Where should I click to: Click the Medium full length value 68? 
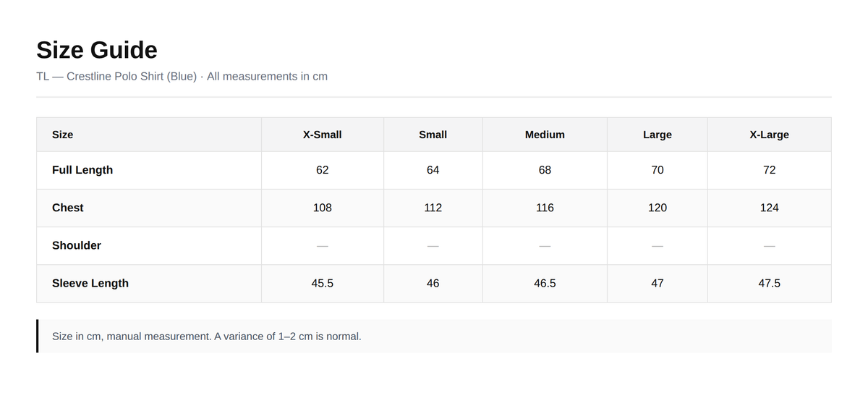(x=545, y=170)
